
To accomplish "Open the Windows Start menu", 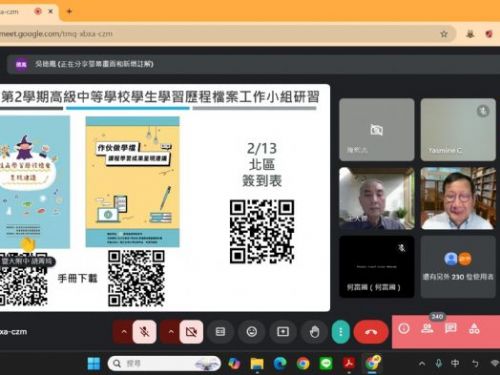I will tap(94, 363).
